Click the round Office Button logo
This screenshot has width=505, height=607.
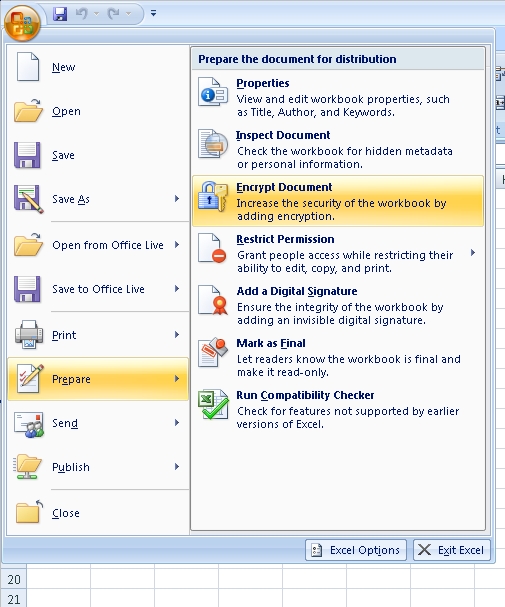click(x=22, y=23)
